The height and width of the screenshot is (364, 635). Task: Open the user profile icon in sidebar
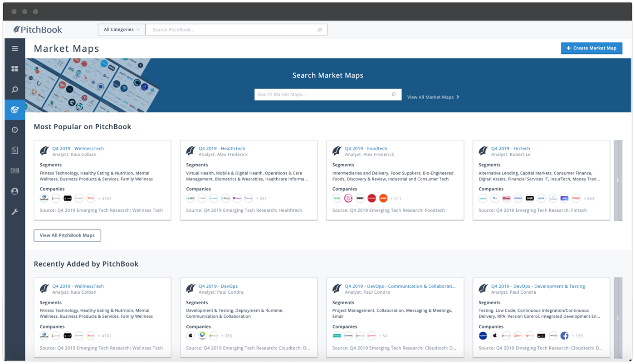15,191
